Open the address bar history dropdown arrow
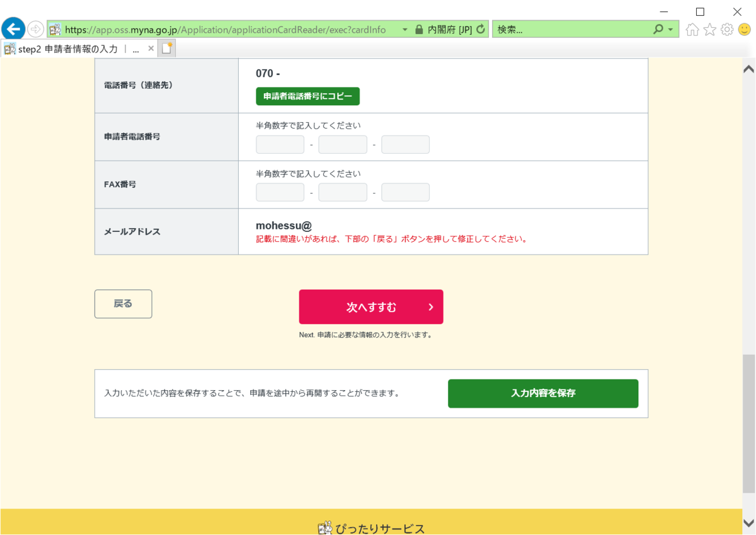The height and width of the screenshot is (535, 756). click(404, 30)
